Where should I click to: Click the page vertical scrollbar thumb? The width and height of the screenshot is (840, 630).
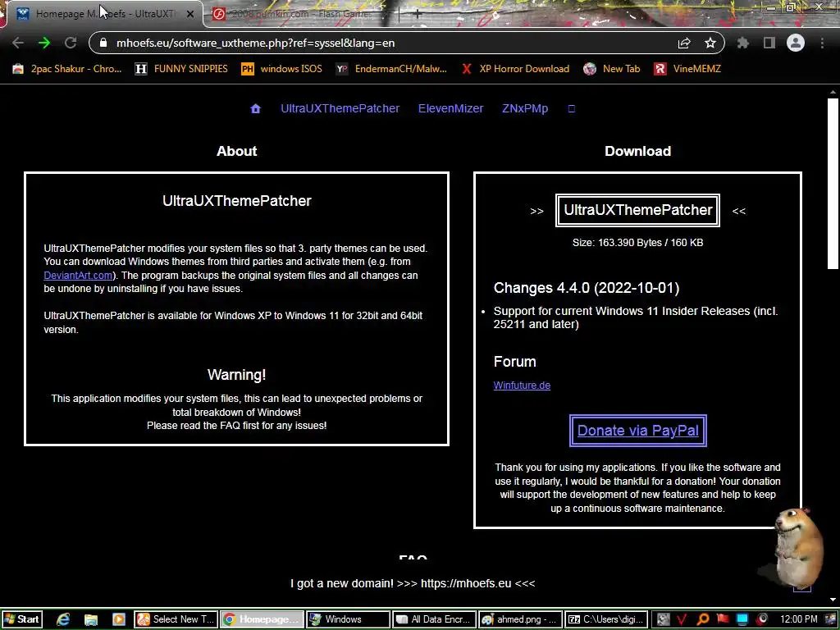pyautogui.click(x=833, y=182)
